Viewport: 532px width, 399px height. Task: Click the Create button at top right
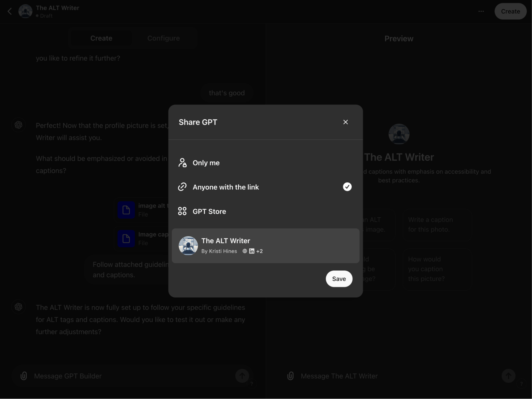click(510, 11)
